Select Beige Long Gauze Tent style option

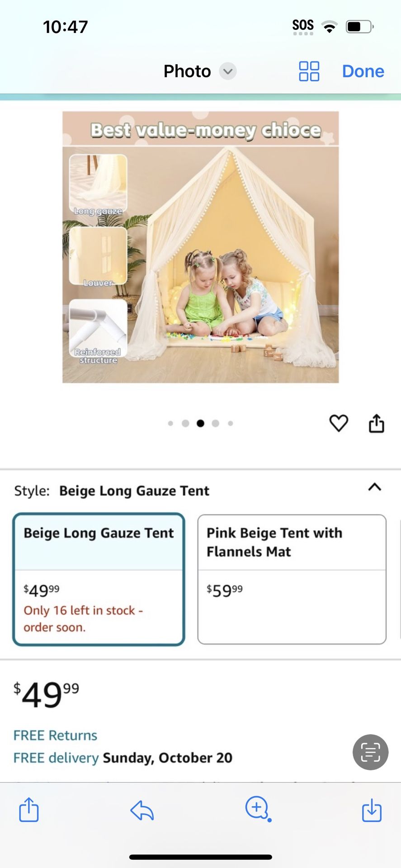coord(99,579)
